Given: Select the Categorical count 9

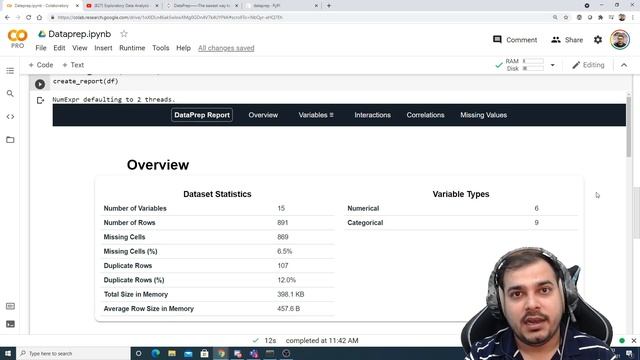Looking at the screenshot, I should pos(536,222).
